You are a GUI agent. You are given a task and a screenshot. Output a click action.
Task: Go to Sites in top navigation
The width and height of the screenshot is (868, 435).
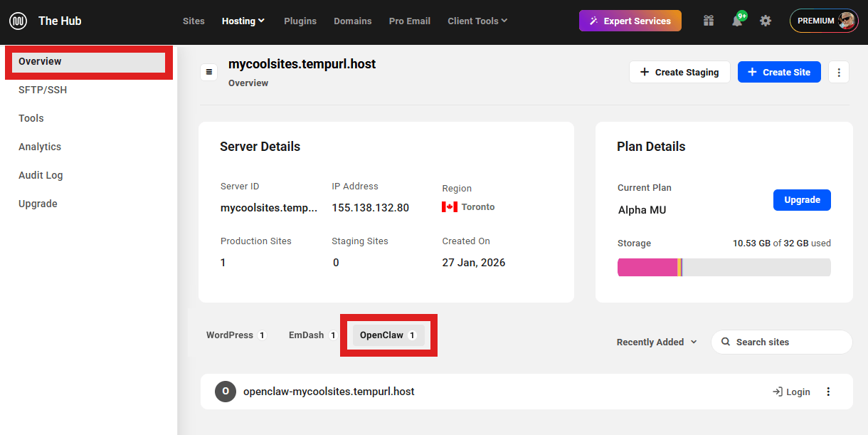194,21
